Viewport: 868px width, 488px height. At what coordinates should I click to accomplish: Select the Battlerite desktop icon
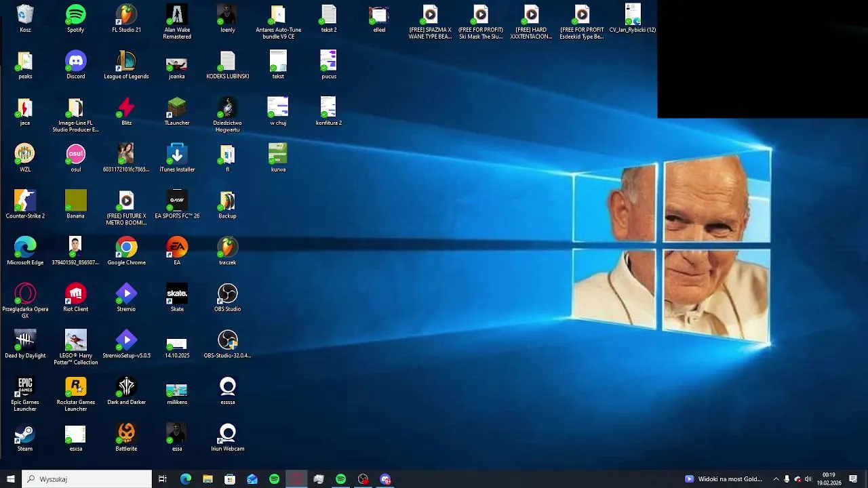(x=126, y=437)
